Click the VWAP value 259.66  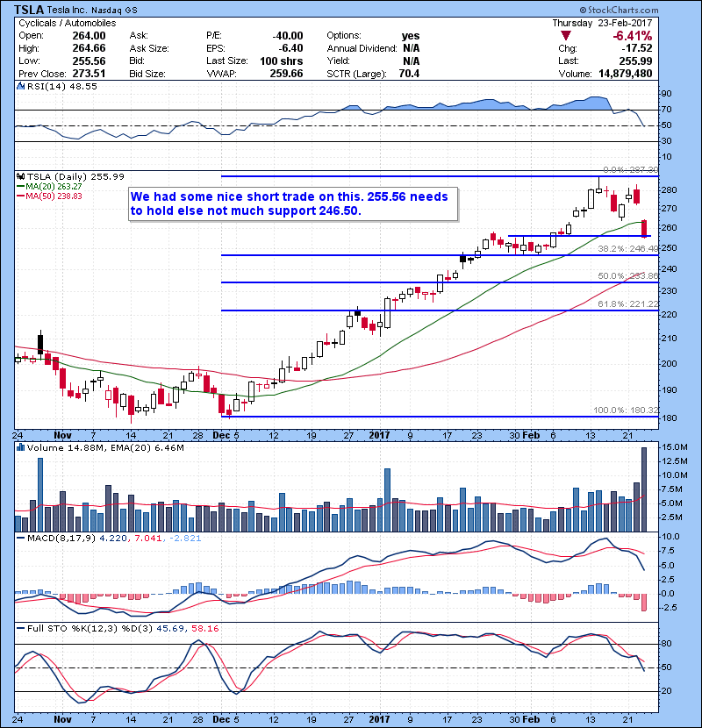(286, 74)
